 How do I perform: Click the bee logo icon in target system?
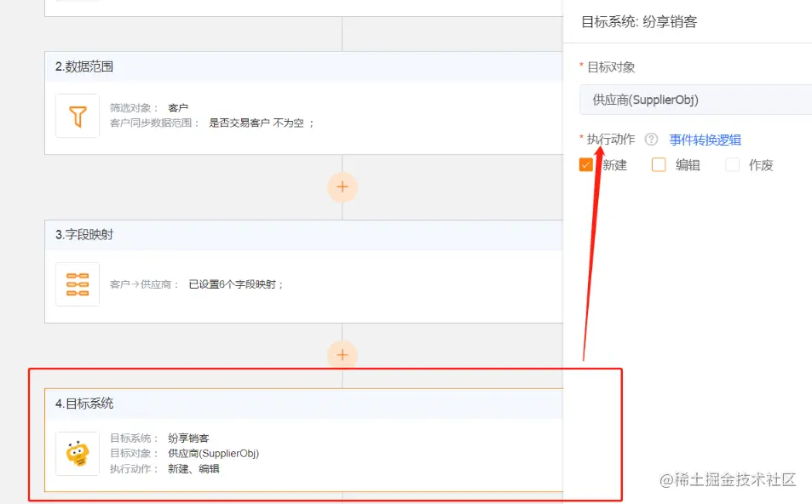pyautogui.click(x=78, y=453)
